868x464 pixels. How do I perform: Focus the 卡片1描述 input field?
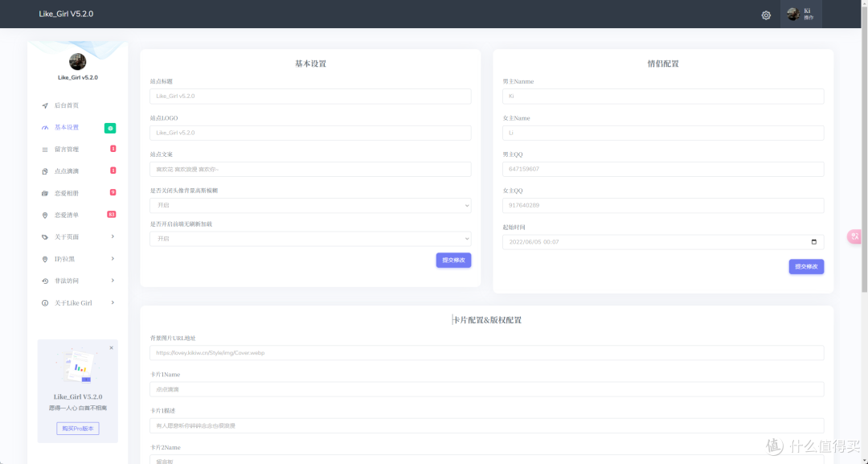486,425
